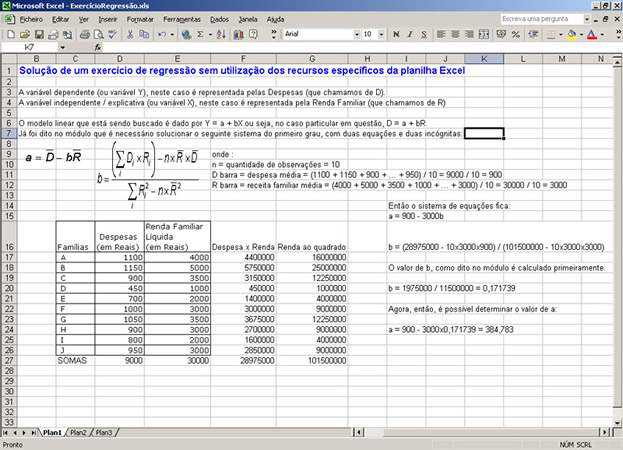The height and width of the screenshot is (450, 623).
Task: Toggle underline formatting (S button)
Action: (x=424, y=34)
